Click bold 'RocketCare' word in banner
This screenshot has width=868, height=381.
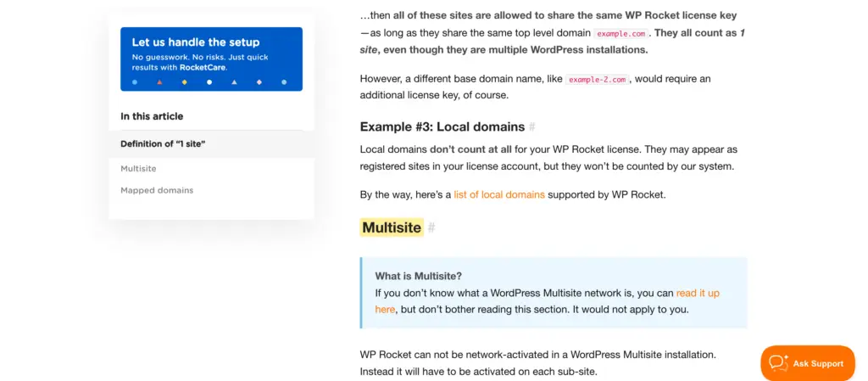coord(203,67)
